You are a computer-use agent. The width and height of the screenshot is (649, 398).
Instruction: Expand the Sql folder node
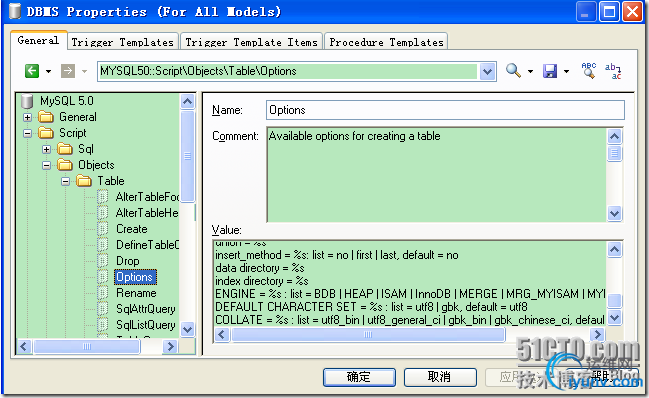(46, 149)
